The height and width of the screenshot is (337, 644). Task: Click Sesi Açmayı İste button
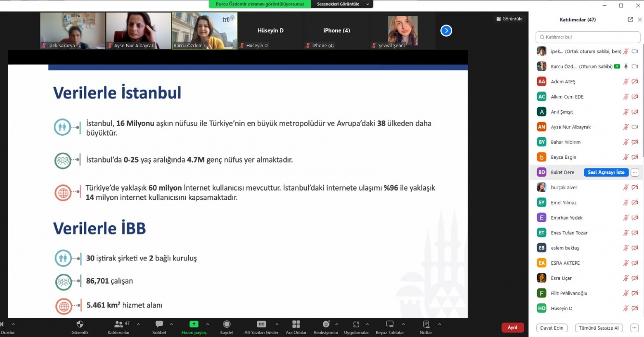pyautogui.click(x=606, y=172)
